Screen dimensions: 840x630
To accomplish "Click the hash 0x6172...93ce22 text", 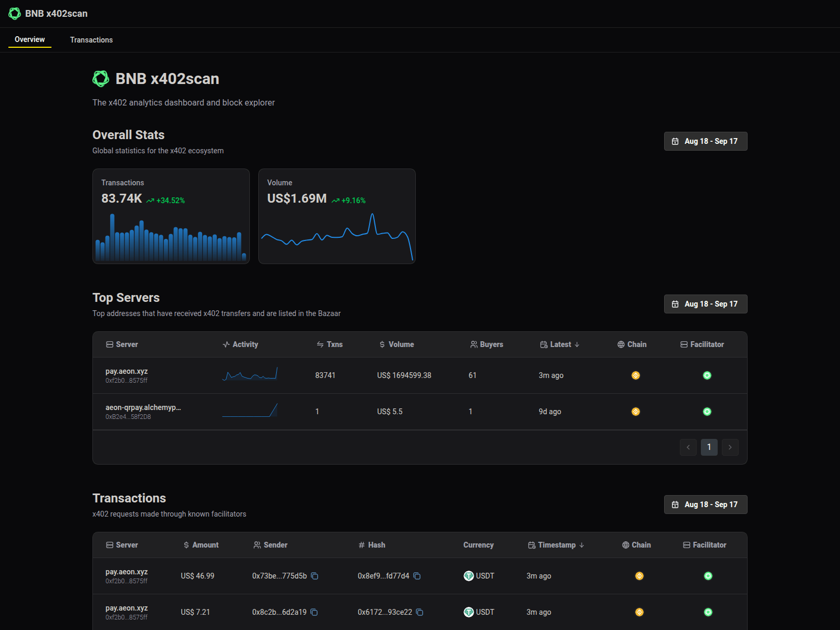I will point(385,612).
